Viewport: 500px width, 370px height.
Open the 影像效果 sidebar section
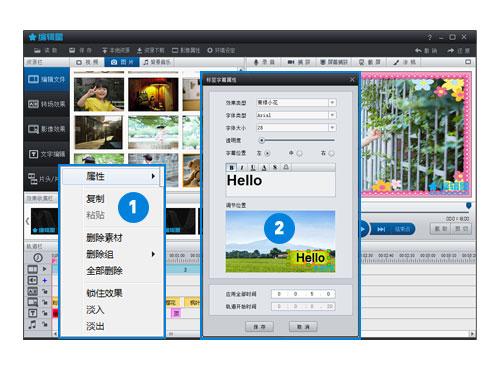pyautogui.click(x=47, y=129)
